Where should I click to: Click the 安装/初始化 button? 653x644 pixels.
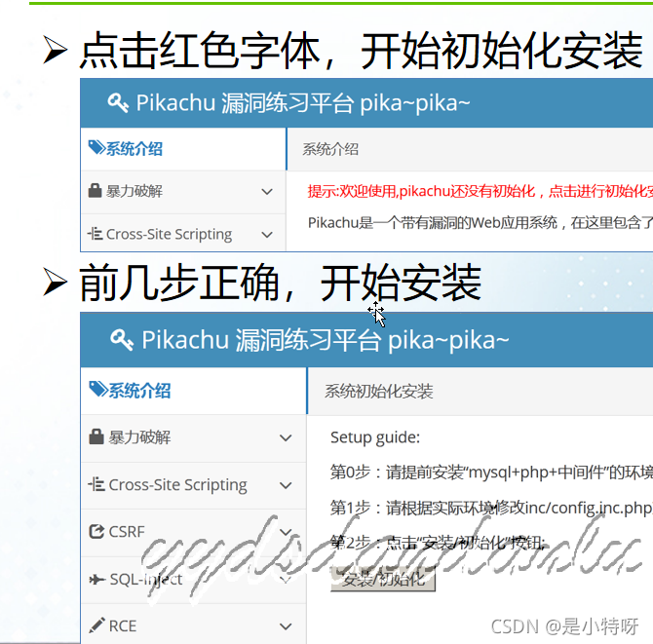[383, 579]
